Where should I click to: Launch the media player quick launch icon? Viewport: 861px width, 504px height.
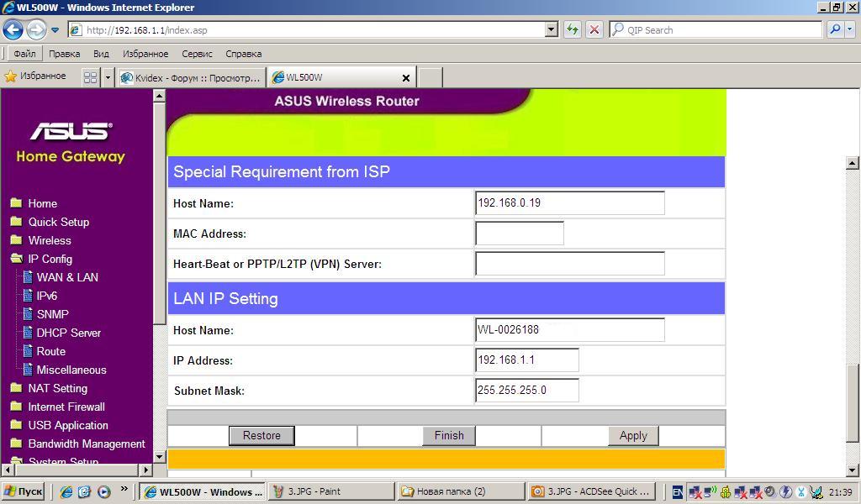coord(103,492)
